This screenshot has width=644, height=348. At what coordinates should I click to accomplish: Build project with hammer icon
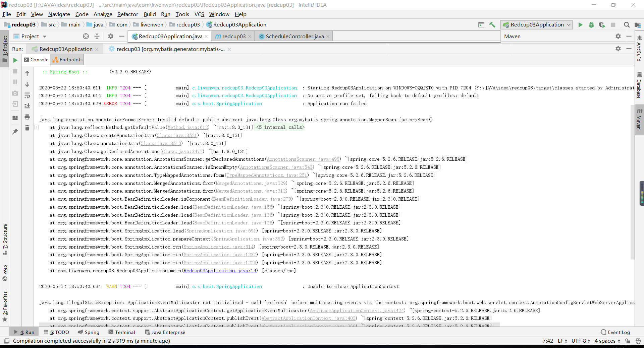pyautogui.click(x=492, y=25)
